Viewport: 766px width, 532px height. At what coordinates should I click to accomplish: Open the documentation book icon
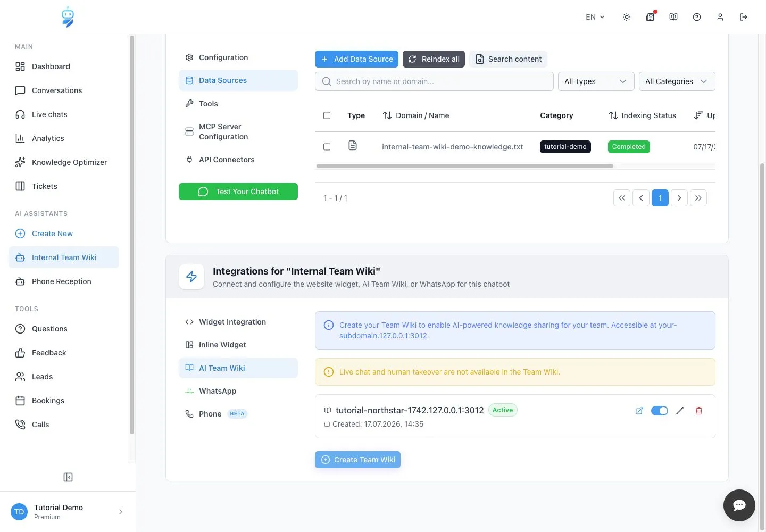(x=673, y=17)
